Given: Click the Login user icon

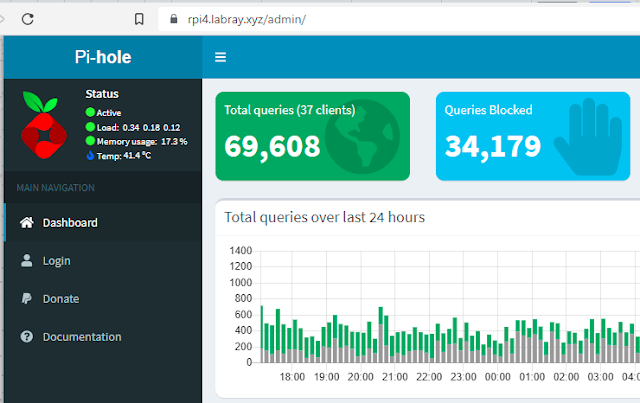Looking at the screenshot, I should tap(27, 261).
